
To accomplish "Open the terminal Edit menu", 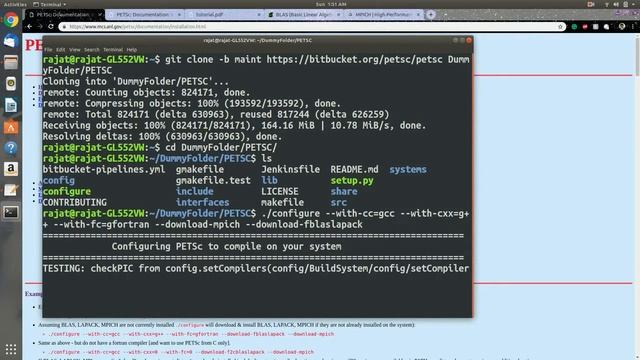I will 60,49.
